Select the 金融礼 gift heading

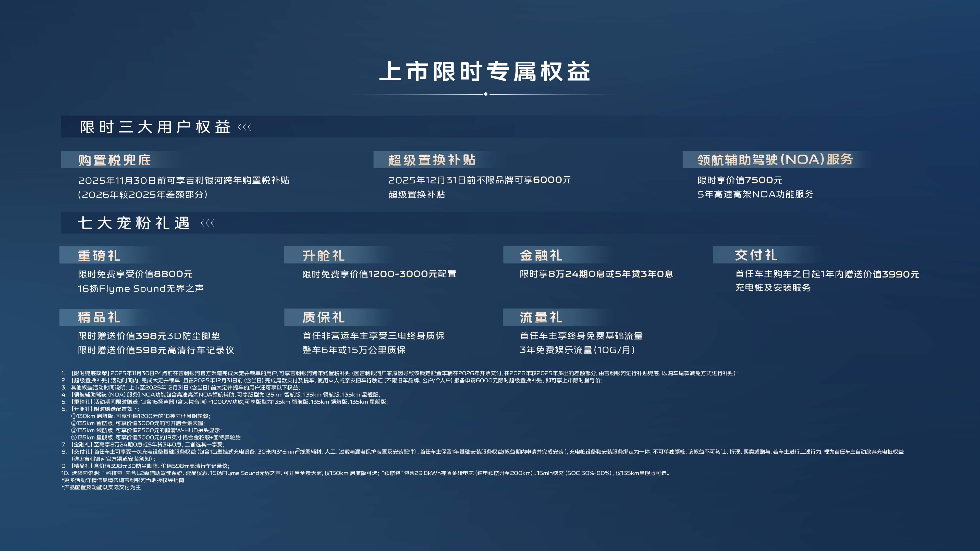click(x=541, y=255)
